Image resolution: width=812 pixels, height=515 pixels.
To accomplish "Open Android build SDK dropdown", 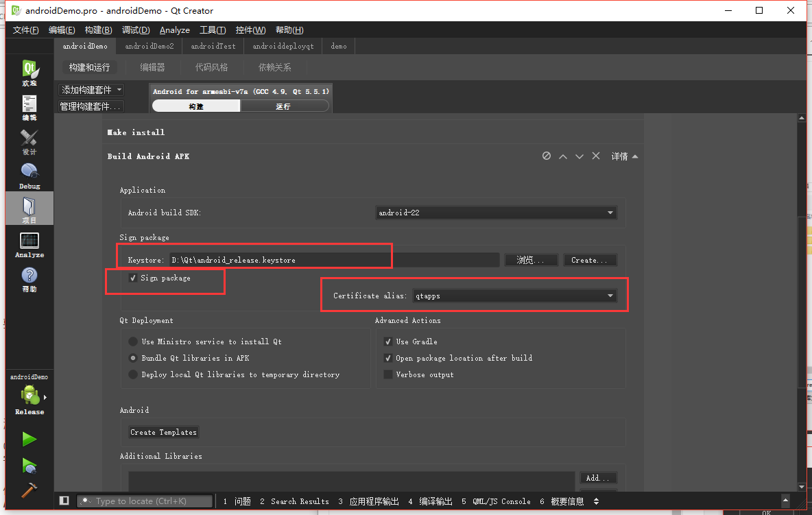I will [496, 213].
